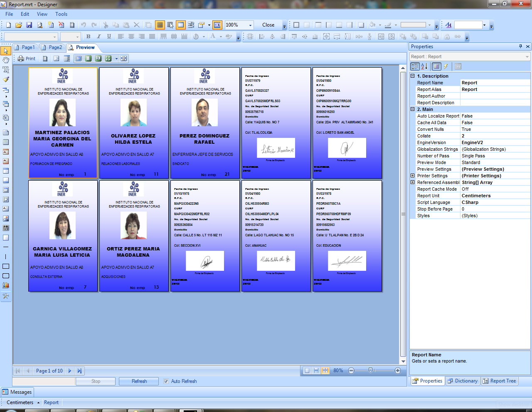Add a new page to the report

click(51, 25)
